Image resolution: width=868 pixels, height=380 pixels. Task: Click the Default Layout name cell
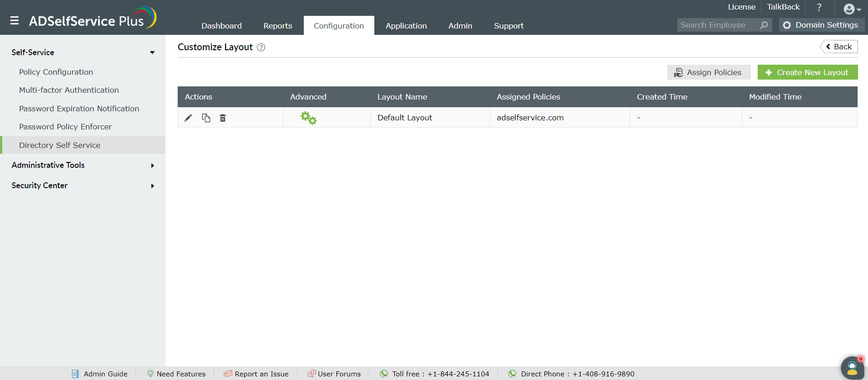pos(430,118)
